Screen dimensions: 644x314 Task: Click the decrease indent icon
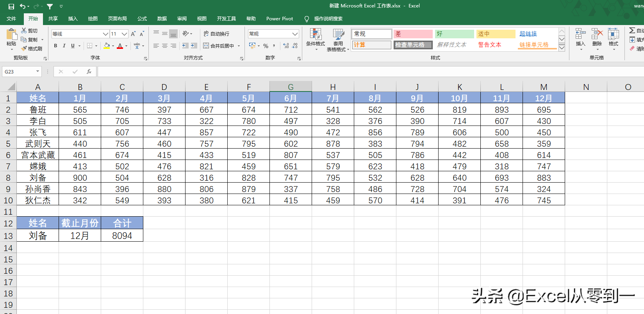[x=186, y=46]
